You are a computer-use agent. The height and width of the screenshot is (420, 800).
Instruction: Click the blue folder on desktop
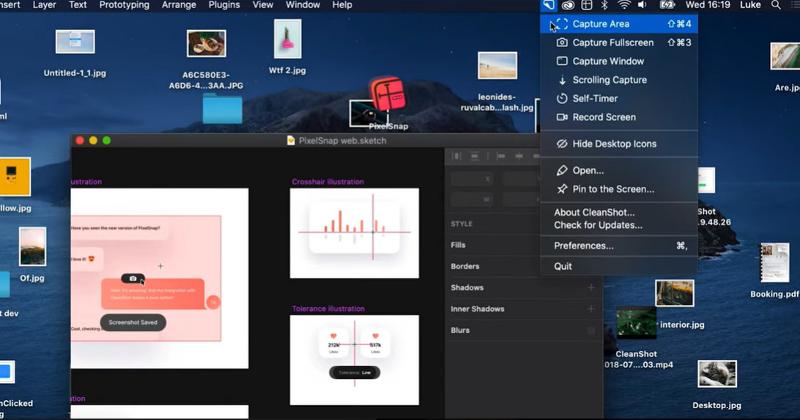(222, 109)
